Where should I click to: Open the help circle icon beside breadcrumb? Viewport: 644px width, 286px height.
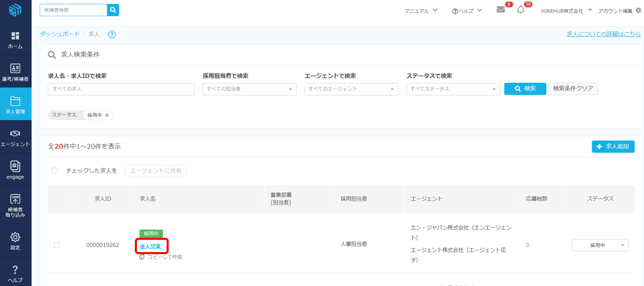(x=112, y=34)
